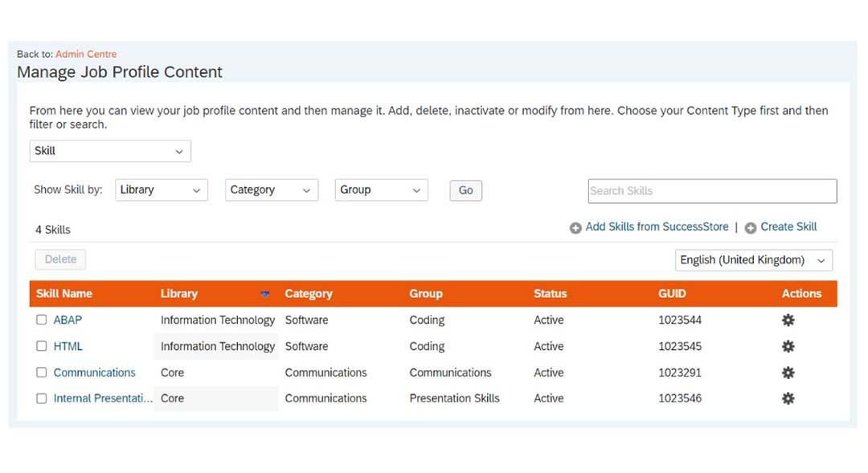Select the checkbox for the HTML skill
Viewport: 868px width, 473px height.
[x=41, y=346]
